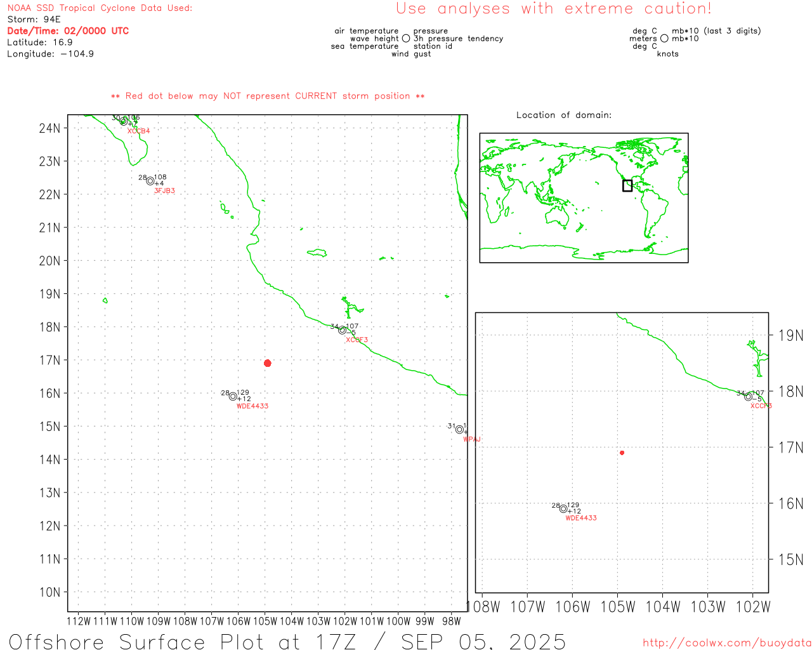This screenshot has width=812, height=650.
Task: Click the legend circle beside 'meters'
Action: 664,39
